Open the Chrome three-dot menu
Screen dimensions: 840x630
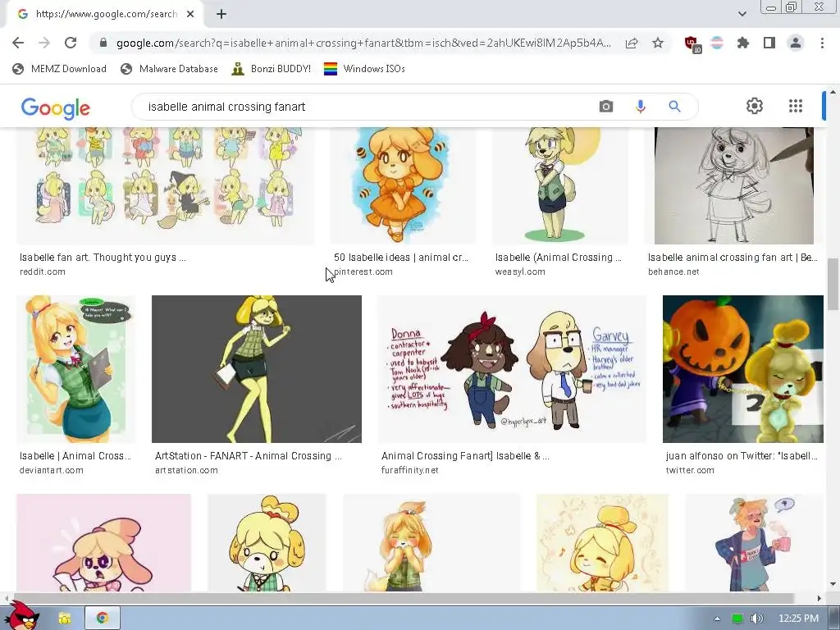coord(822,43)
